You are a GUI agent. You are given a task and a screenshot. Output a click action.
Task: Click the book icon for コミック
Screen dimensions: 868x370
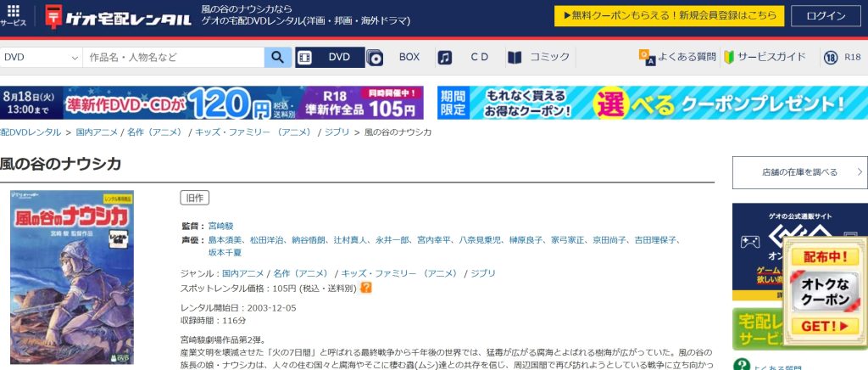515,57
